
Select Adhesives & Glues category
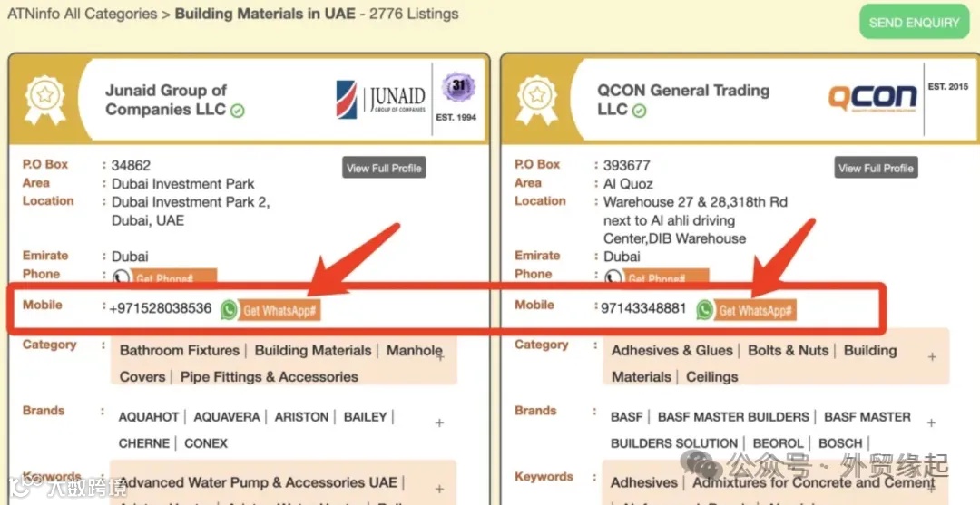tap(671, 351)
